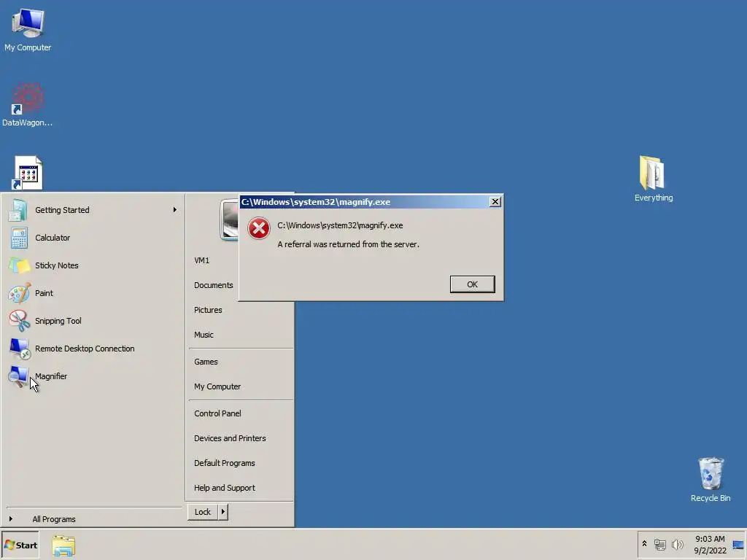Launch Remote Desktop Connection icon
Viewport: 747px width, 560px height.
coord(20,349)
